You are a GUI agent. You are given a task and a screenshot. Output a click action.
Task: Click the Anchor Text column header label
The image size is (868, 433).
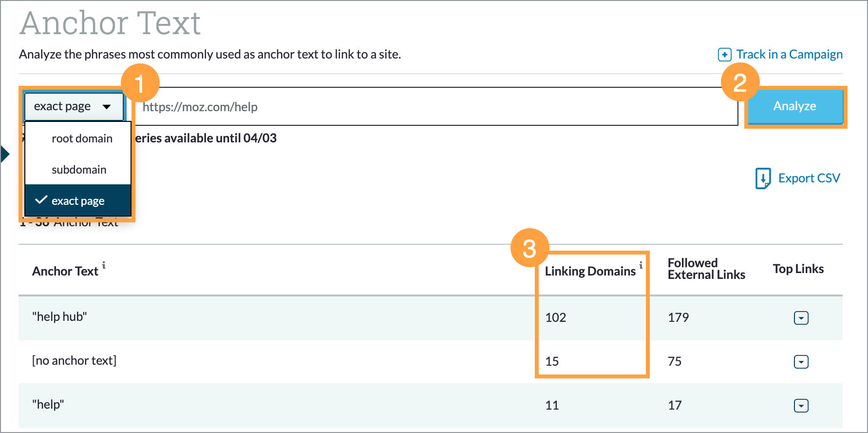point(65,272)
